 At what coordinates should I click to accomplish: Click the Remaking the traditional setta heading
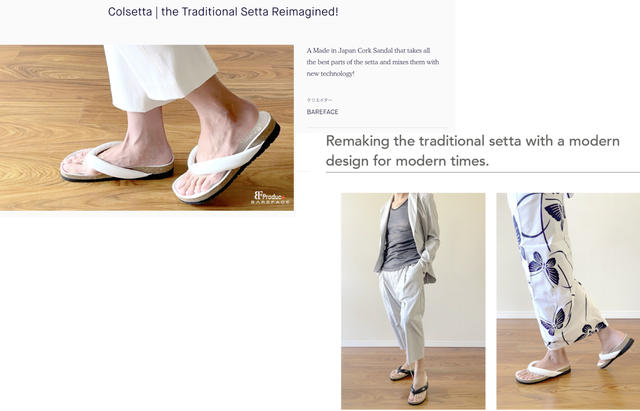[x=473, y=151]
